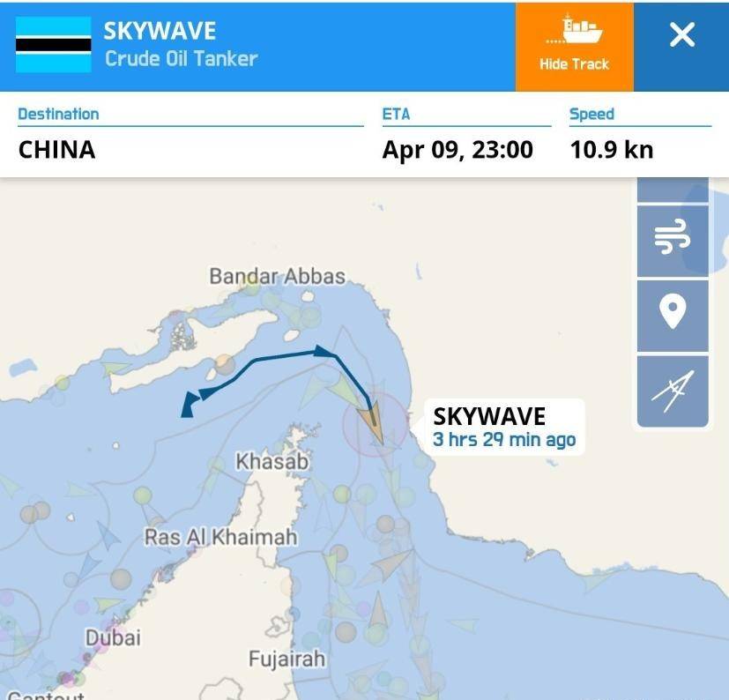Select the dark blue track start arrow

click(189, 405)
